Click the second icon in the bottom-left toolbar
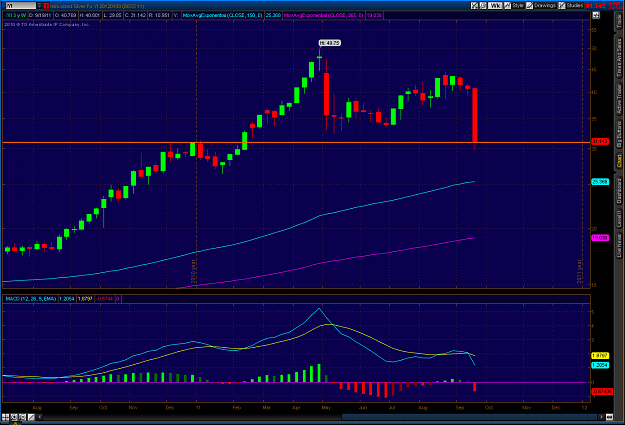 coord(14,417)
